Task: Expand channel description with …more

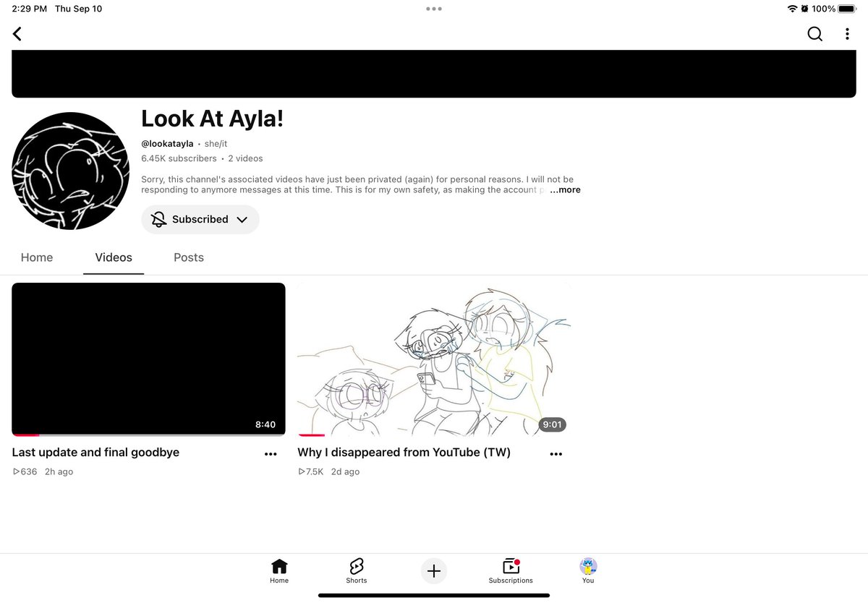Action: (565, 190)
